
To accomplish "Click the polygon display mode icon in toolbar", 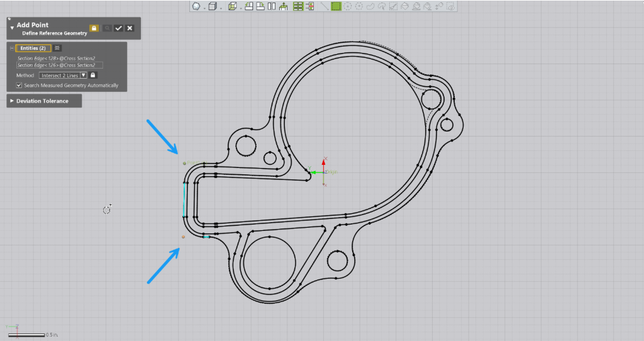I will click(196, 6).
